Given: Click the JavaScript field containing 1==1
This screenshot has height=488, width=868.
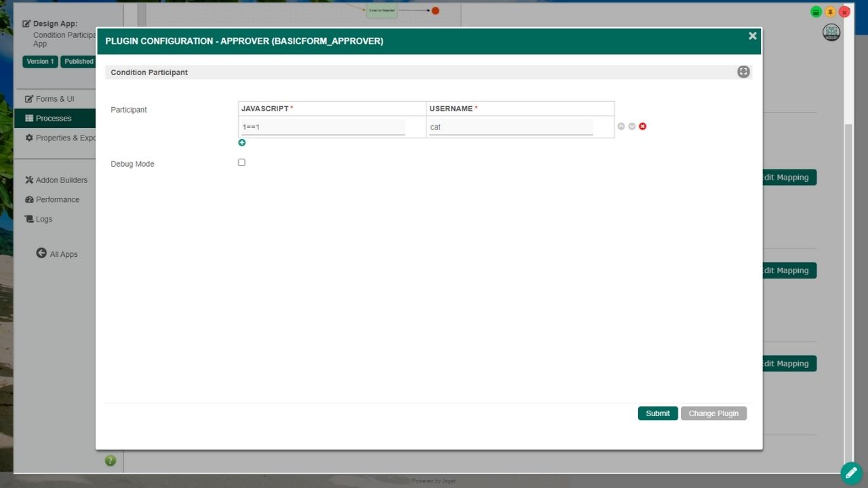Looking at the screenshot, I should click(x=323, y=127).
